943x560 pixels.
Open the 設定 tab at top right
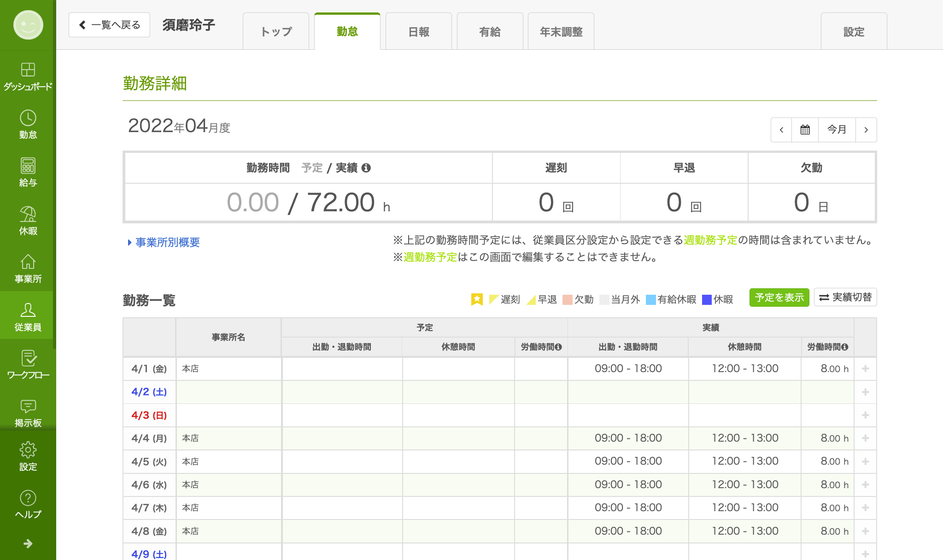pyautogui.click(x=854, y=31)
